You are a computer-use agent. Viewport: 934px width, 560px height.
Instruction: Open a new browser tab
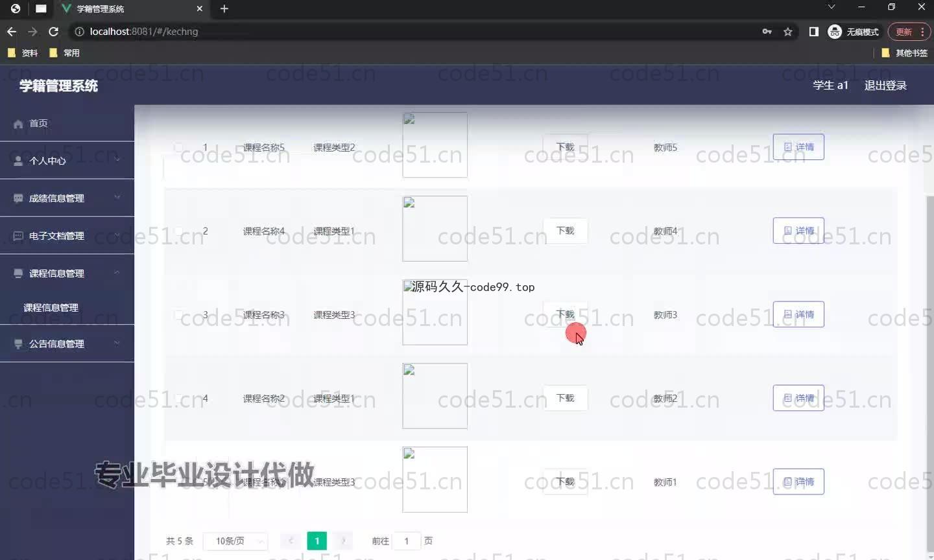click(x=224, y=8)
